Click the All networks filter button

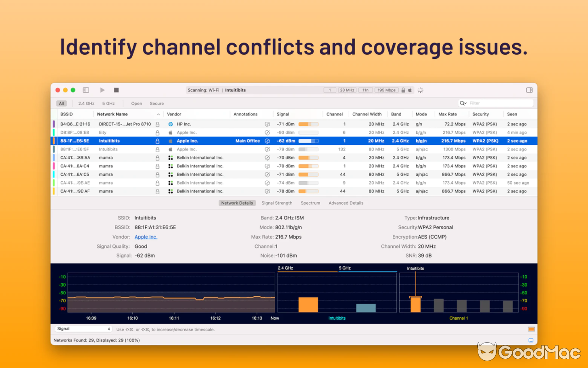(62, 103)
